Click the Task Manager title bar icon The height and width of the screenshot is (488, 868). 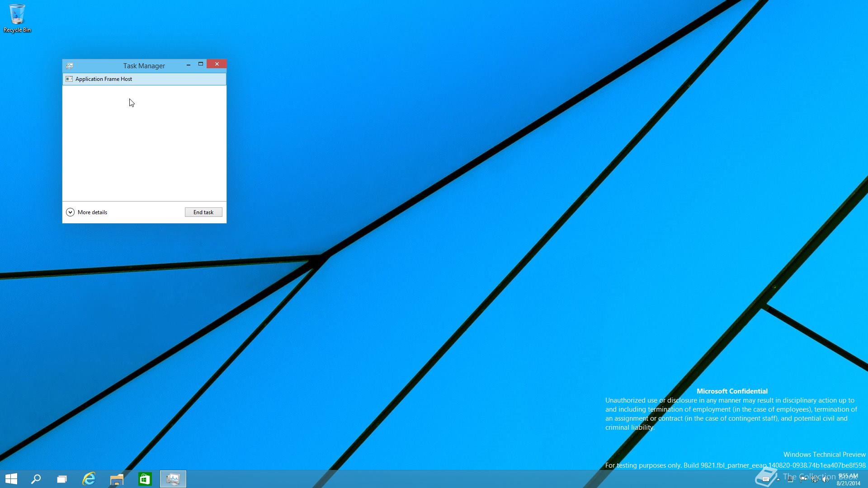[70, 66]
